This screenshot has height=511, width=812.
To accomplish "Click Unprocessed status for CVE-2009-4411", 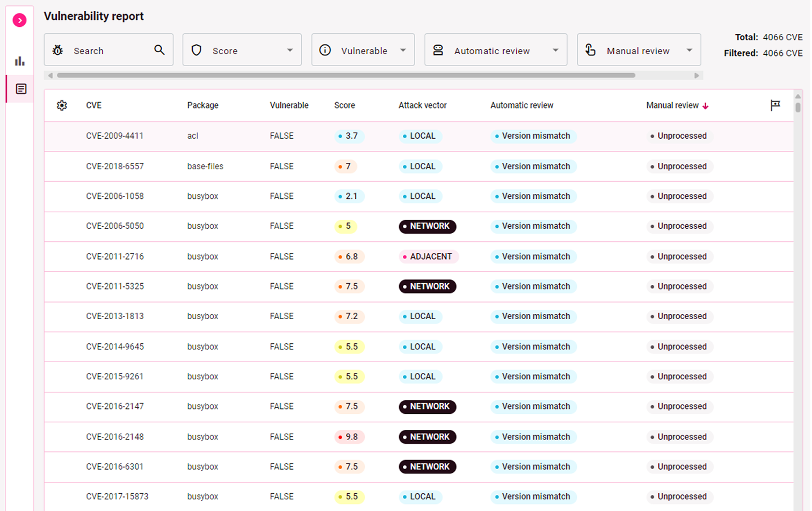I will (679, 136).
